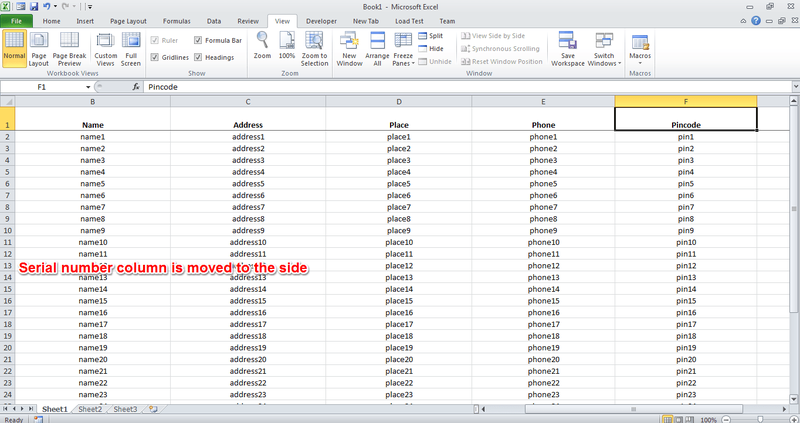Expand the Name Box dropdown arrow

(x=88, y=87)
